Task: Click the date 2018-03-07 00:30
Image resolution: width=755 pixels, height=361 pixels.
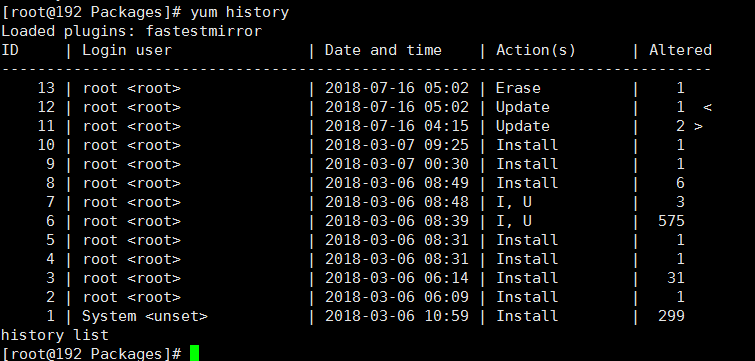Action: [x=396, y=164]
